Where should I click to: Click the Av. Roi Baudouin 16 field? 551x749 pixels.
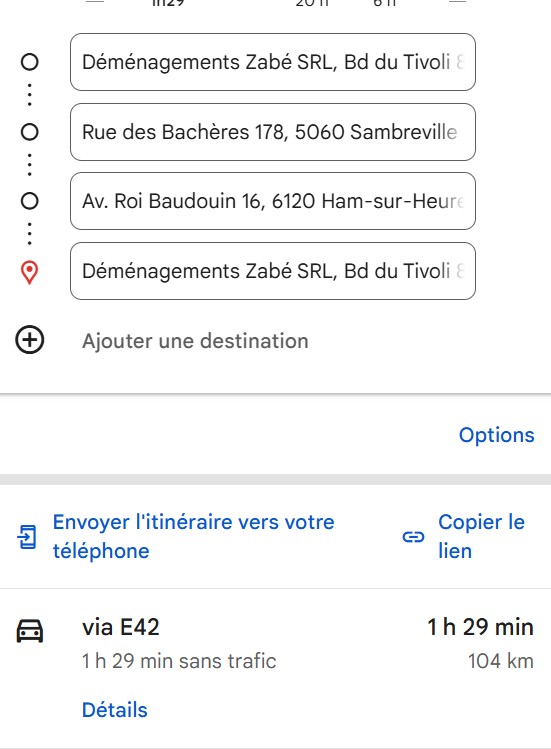(x=273, y=201)
